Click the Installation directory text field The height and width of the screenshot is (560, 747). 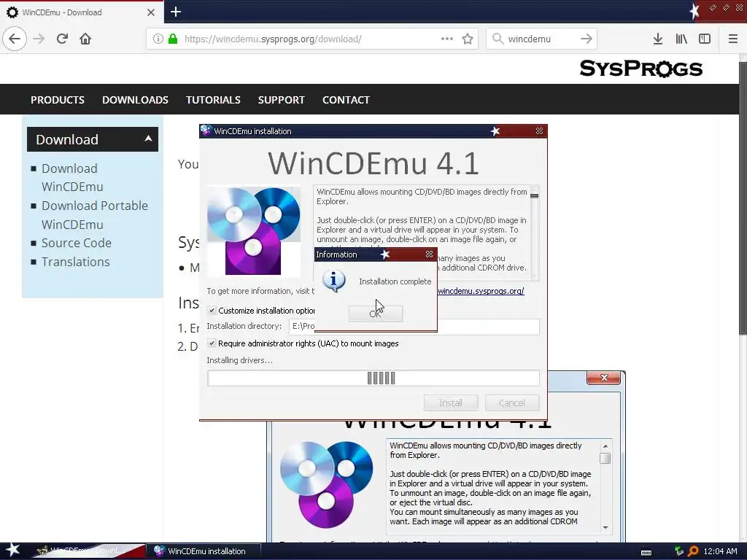(x=414, y=326)
